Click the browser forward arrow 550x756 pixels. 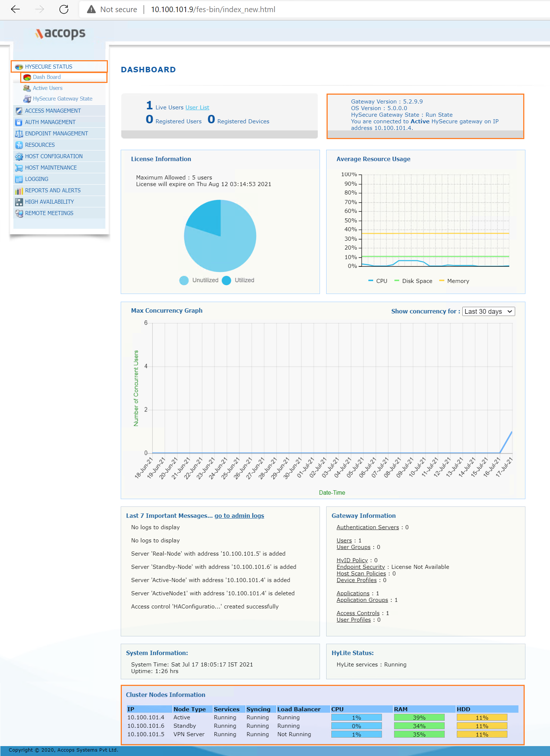40,9
